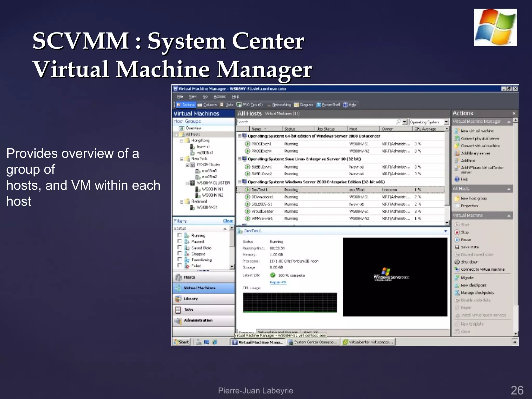Open the Repair-VM job link
The width and height of the screenshot is (532, 399).
pyautogui.click(x=278, y=282)
